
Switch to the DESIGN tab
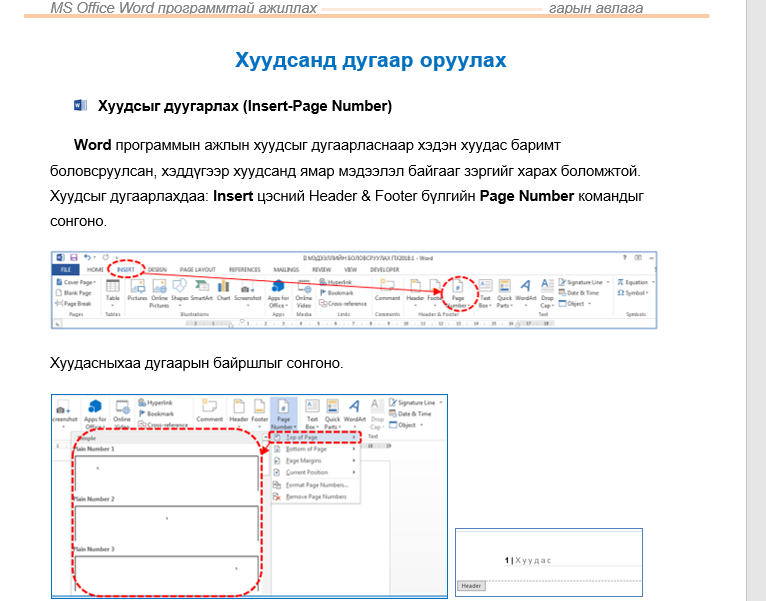(x=157, y=270)
